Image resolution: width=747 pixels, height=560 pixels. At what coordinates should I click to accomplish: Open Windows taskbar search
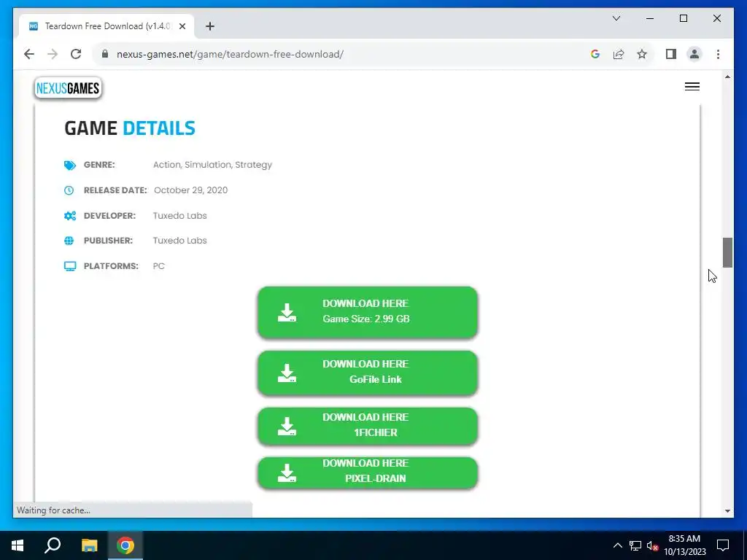click(53, 545)
